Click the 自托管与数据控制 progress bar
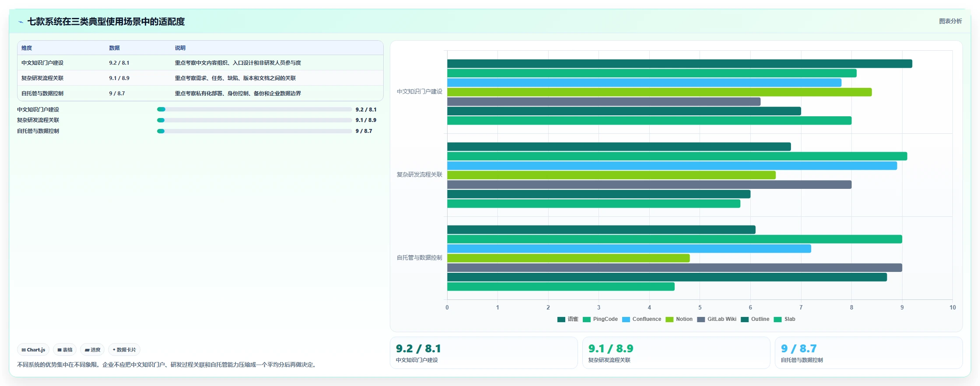 point(254,131)
